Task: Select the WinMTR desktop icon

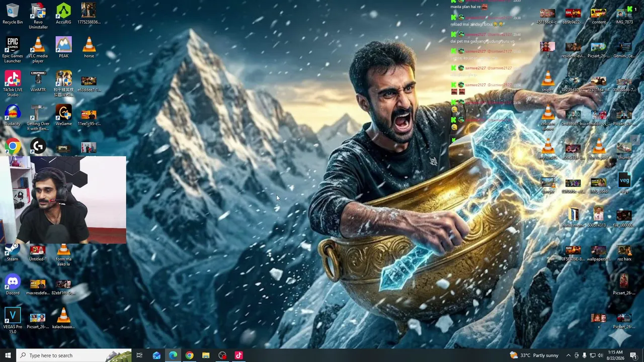Action: tap(38, 81)
